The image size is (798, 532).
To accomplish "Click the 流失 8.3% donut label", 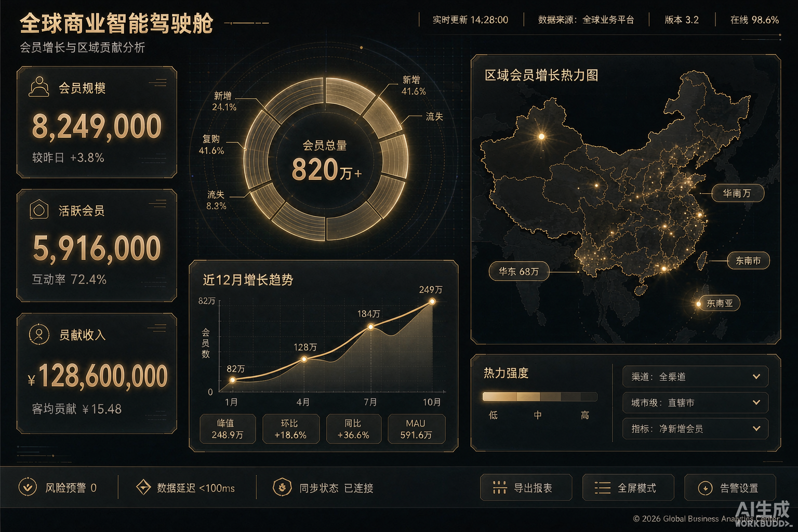I will (x=216, y=200).
